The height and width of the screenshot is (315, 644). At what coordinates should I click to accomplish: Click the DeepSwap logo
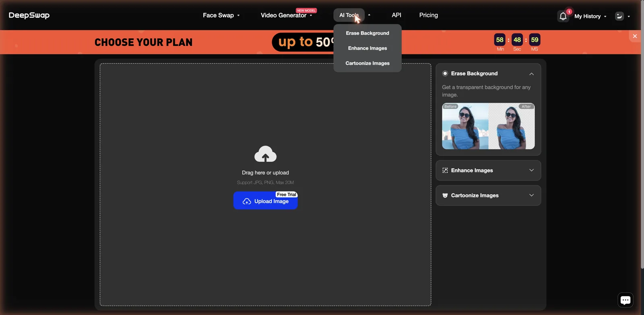coord(29,15)
